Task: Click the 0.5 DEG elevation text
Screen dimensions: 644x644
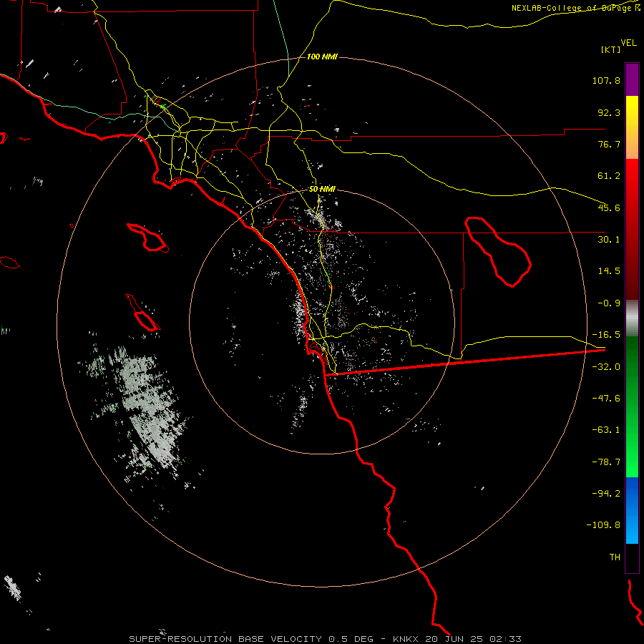Action: point(351,639)
